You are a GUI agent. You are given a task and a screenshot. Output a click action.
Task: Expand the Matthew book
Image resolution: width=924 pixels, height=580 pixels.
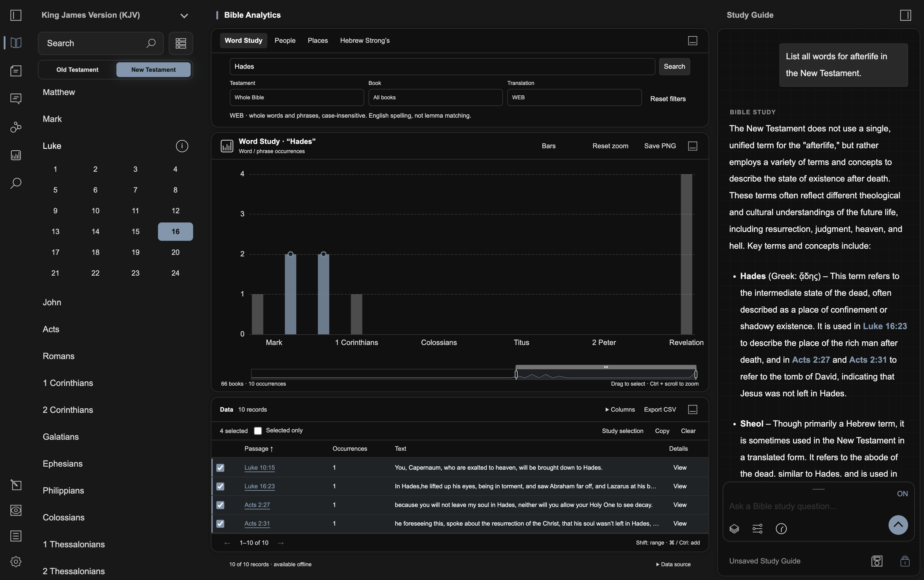[x=59, y=92]
